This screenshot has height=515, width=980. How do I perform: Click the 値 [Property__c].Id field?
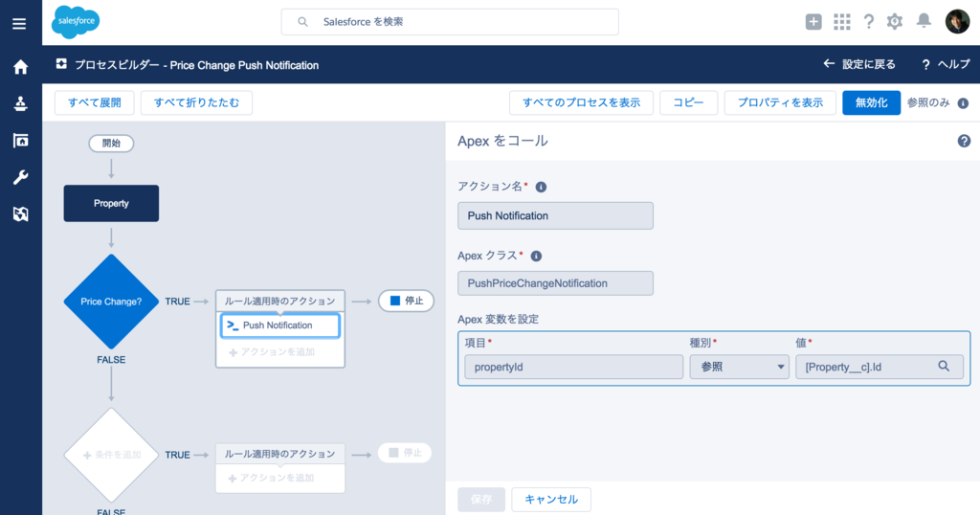(880, 367)
